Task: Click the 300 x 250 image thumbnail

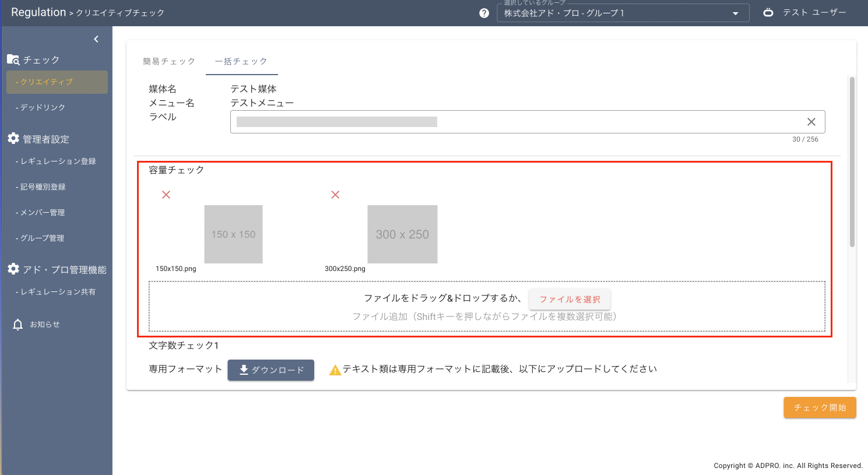Action: (402, 234)
